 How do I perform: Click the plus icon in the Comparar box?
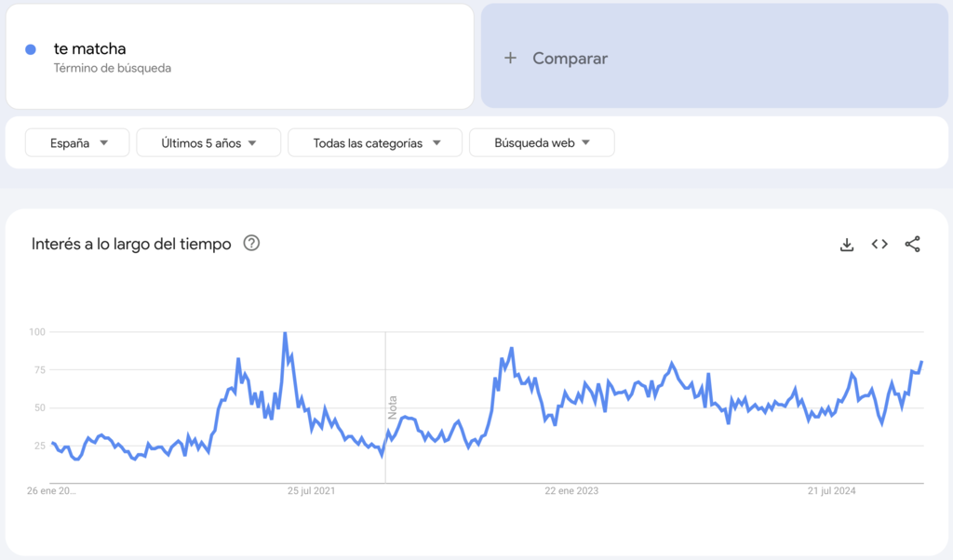(510, 58)
